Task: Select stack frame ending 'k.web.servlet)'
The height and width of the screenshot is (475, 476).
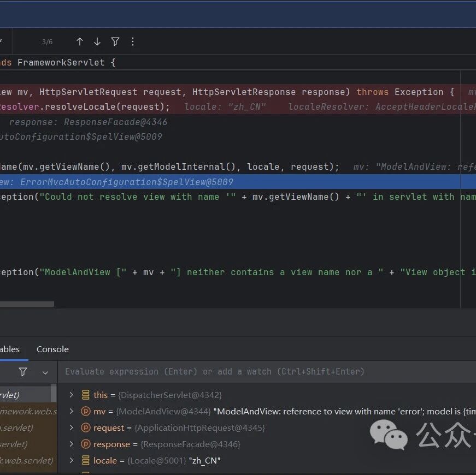Action: [28, 460]
